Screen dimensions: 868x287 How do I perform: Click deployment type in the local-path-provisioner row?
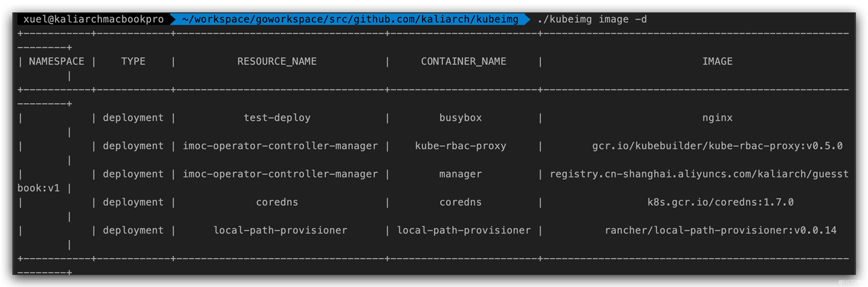click(133, 230)
